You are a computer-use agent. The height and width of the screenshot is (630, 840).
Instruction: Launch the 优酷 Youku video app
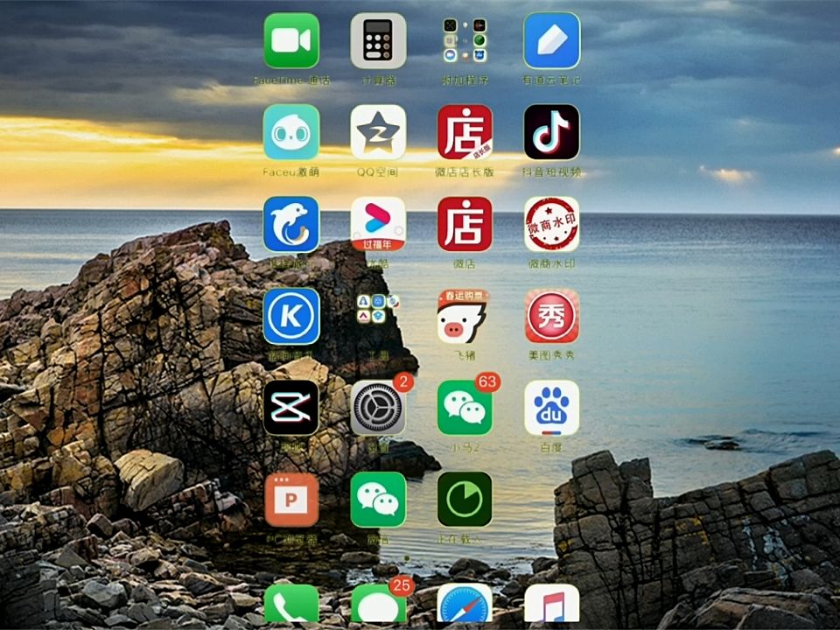click(378, 225)
